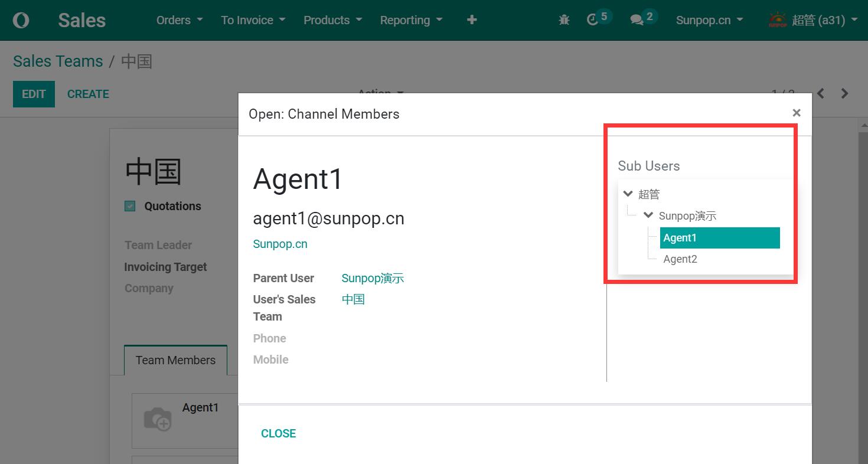The height and width of the screenshot is (464, 868).
Task: Open the debug bug icon menu
Action: point(564,20)
